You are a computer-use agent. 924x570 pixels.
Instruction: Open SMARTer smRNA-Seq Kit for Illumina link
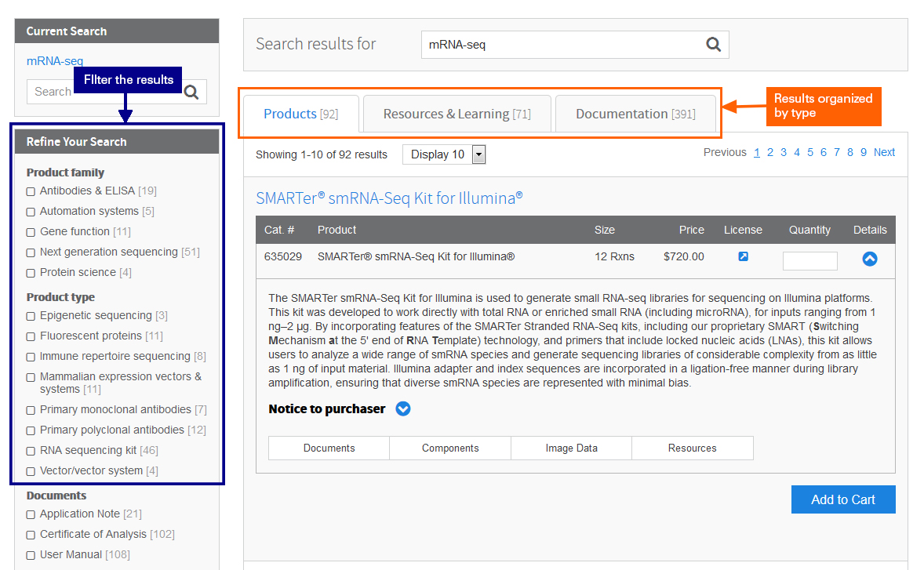click(389, 198)
